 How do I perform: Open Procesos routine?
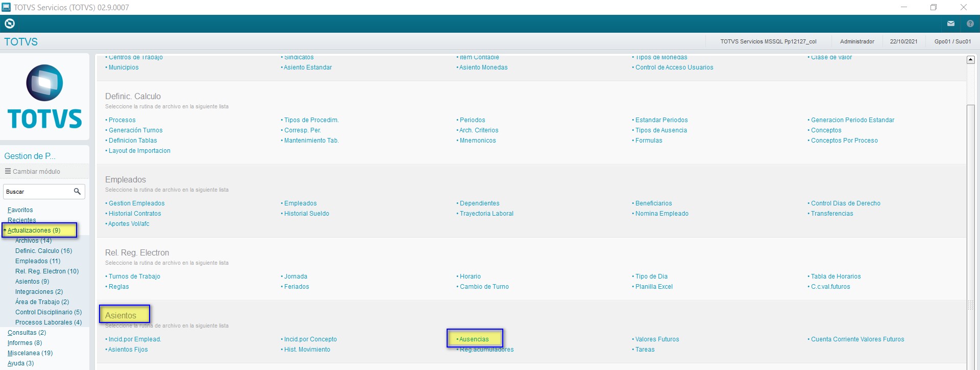(122, 120)
